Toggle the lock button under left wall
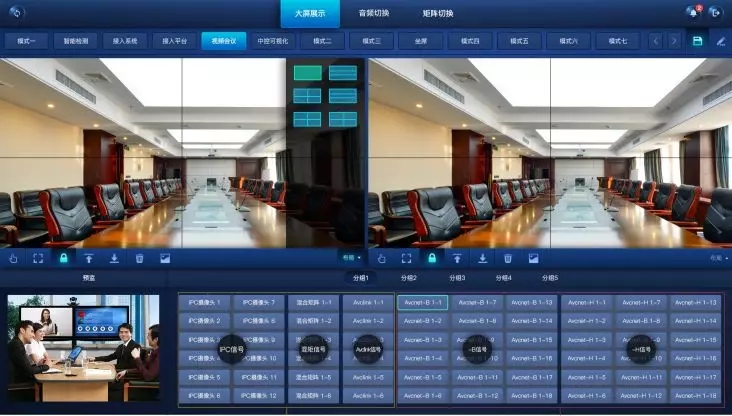 [x=64, y=258]
